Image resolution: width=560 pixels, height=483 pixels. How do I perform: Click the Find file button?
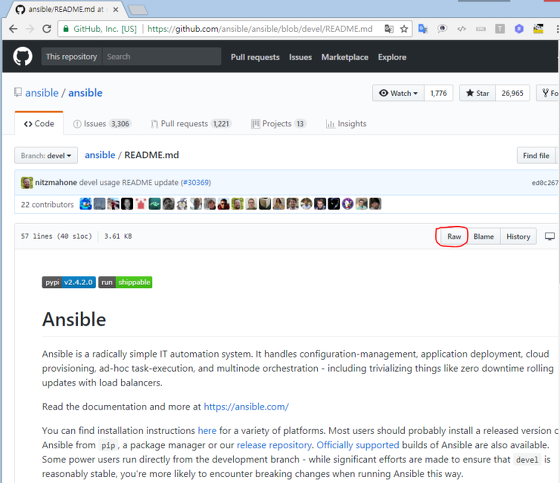coord(536,155)
